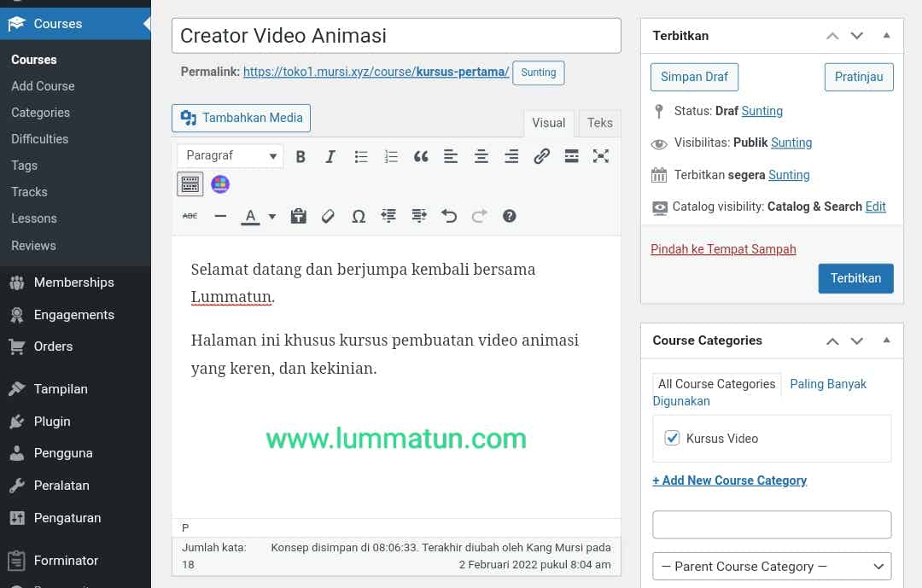
Task: Toggle the toolbar visibility keyboard icon
Action: (x=190, y=183)
